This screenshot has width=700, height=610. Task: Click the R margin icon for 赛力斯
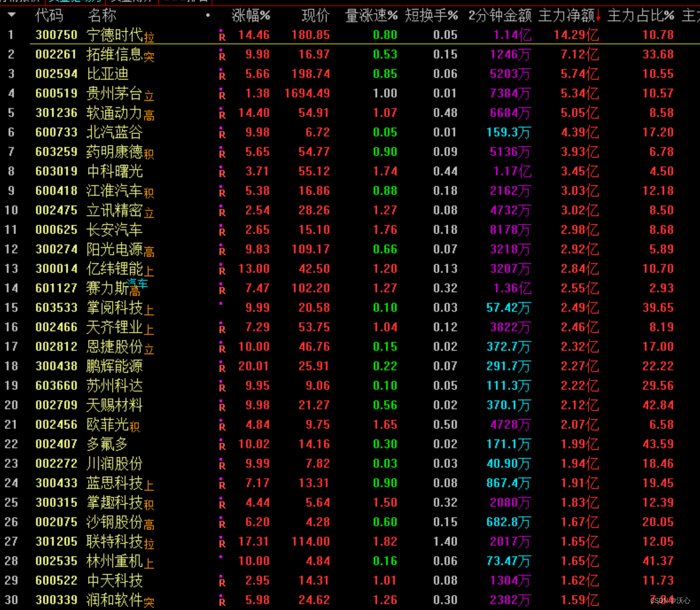(x=222, y=289)
